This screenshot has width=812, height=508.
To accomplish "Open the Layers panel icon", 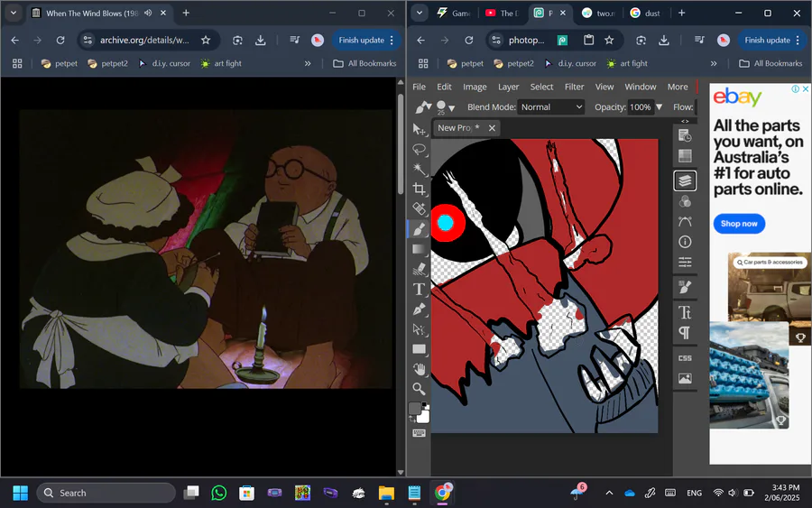I will (685, 180).
